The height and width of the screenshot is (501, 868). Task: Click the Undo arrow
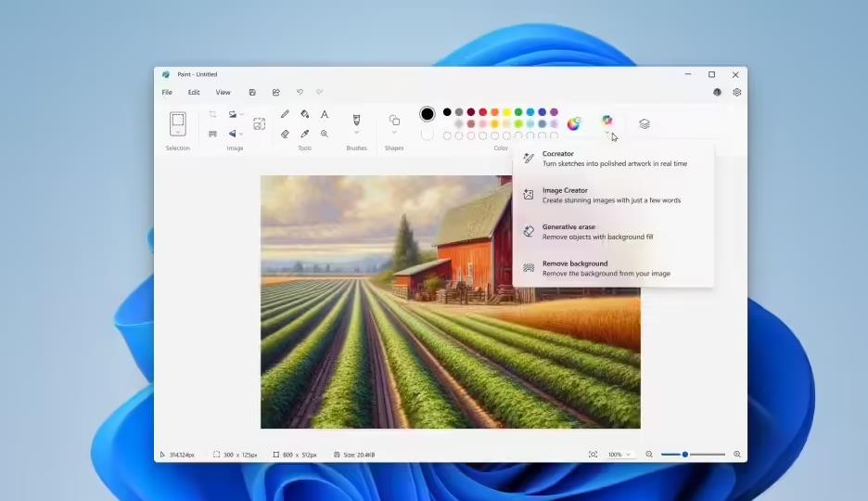point(300,93)
